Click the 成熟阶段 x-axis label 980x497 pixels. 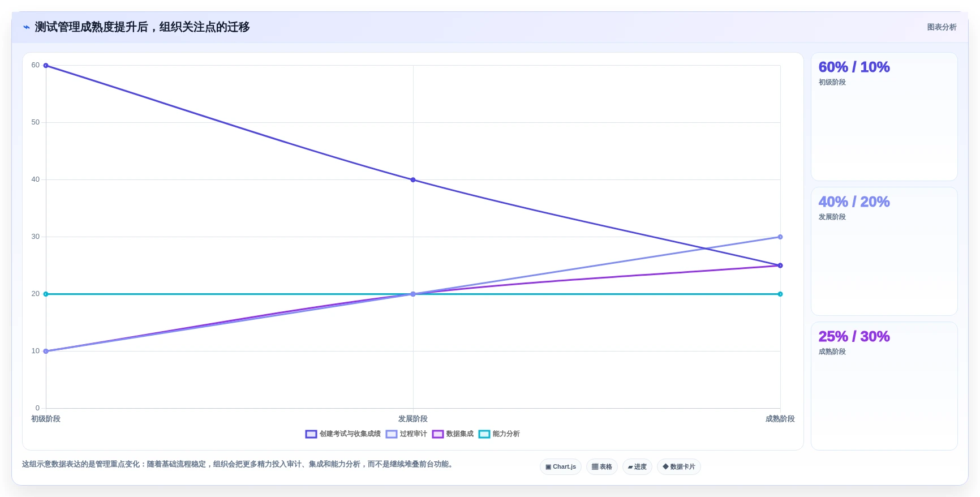pos(780,419)
